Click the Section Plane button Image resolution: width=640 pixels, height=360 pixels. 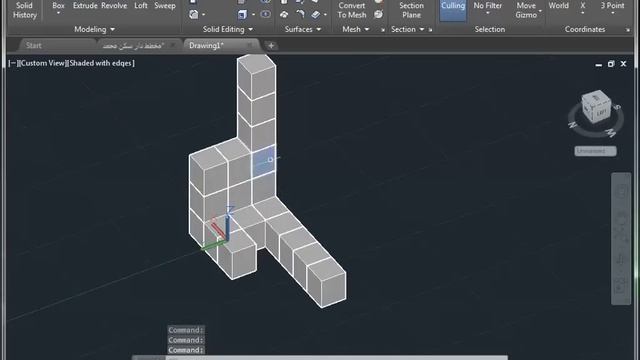click(x=411, y=10)
